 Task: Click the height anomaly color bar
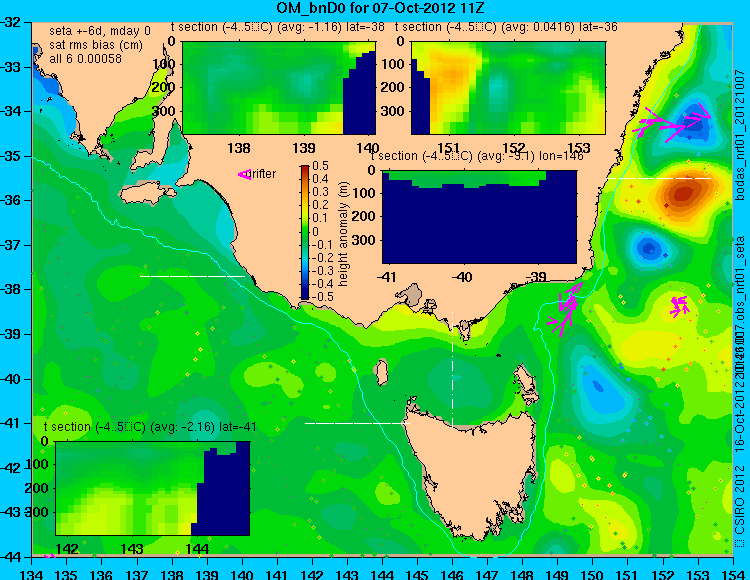[305, 232]
